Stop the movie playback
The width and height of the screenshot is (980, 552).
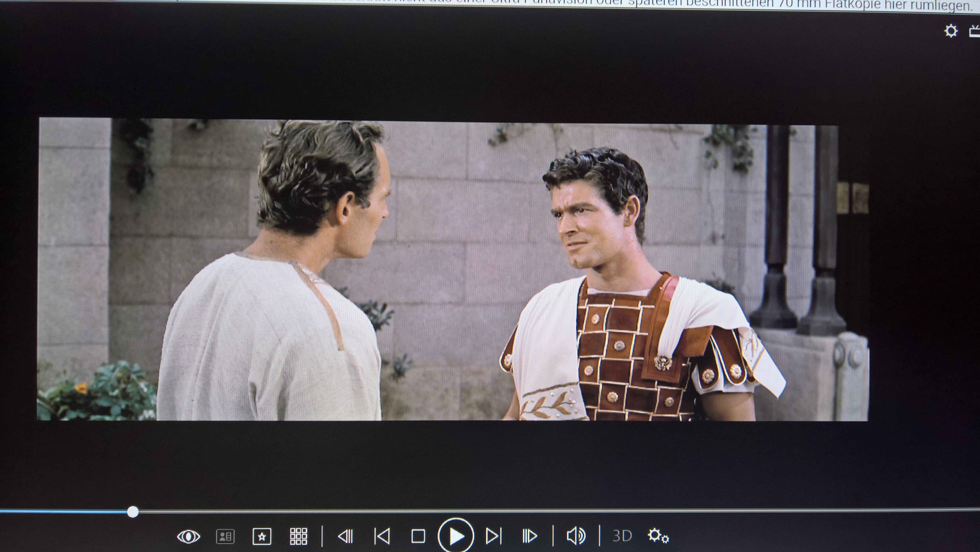coord(418,536)
